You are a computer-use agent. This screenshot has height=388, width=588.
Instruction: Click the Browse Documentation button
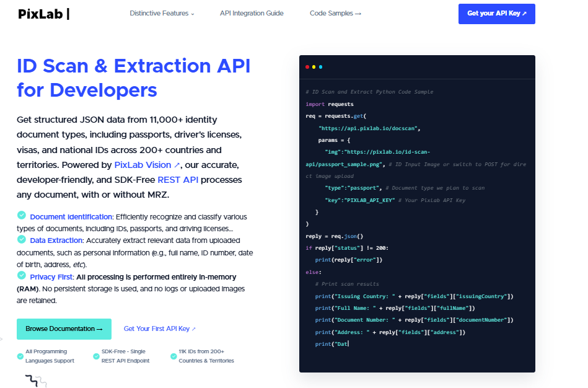64,328
